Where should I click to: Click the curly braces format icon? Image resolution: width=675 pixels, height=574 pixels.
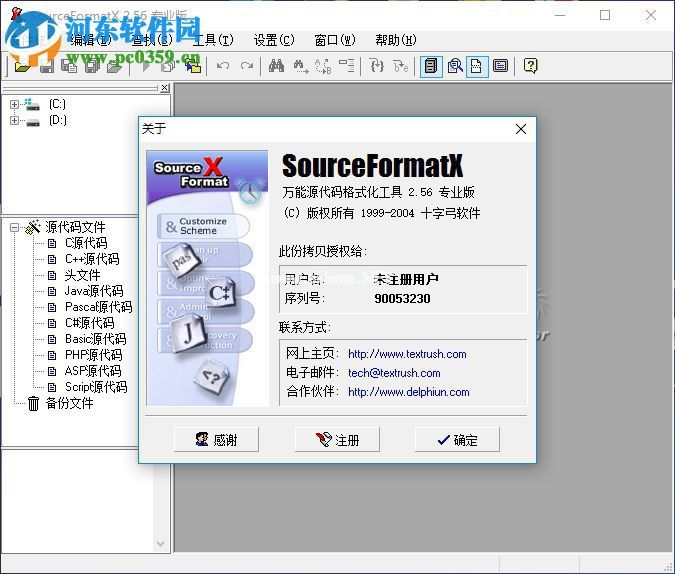click(x=377, y=66)
